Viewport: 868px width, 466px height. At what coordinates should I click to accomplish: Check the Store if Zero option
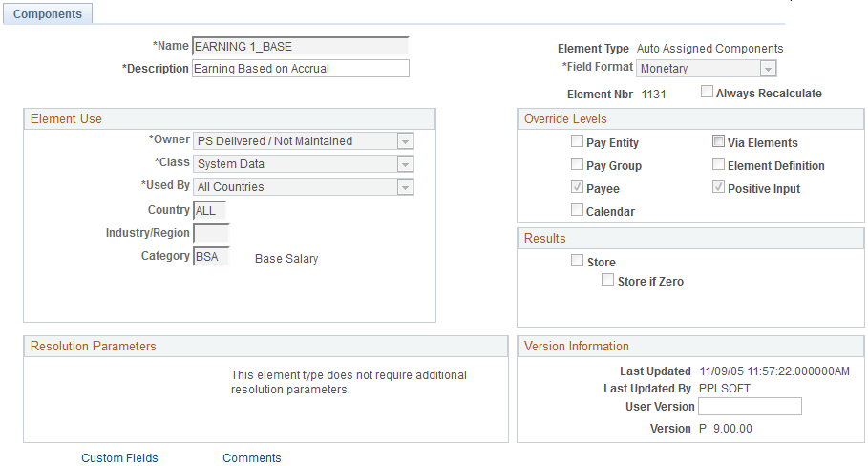click(607, 280)
